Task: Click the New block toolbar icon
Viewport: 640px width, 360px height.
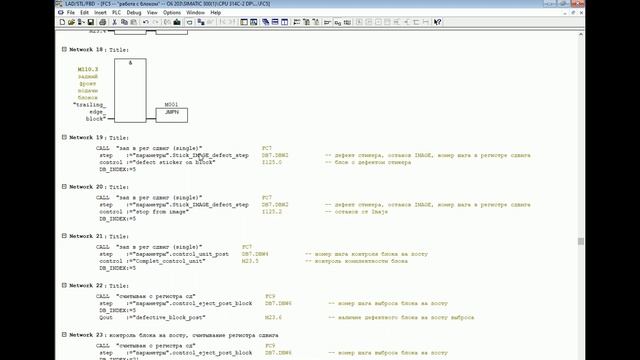Action: pyautogui.click(x=62, y=22)
